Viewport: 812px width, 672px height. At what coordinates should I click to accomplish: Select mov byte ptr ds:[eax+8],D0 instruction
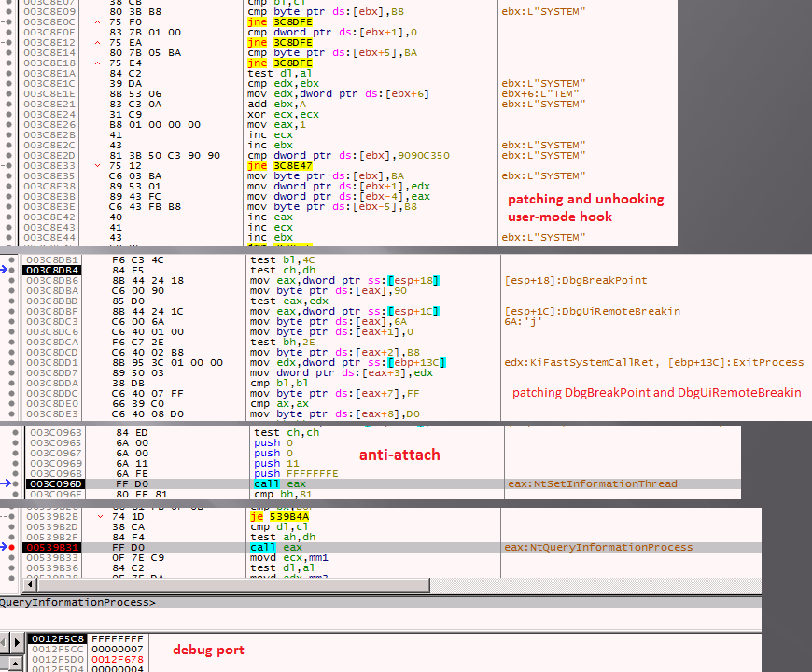(x=335, y=414)
